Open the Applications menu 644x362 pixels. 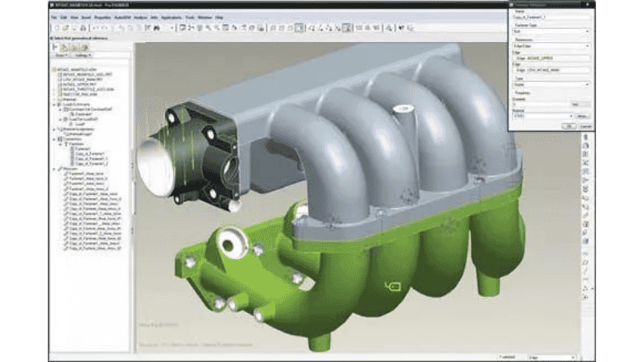click(171, 18)
